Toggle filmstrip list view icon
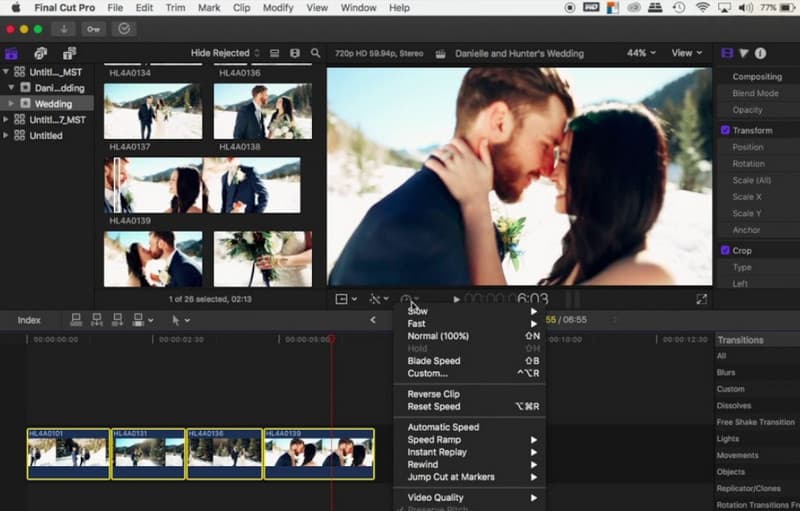 pos(274,53)
